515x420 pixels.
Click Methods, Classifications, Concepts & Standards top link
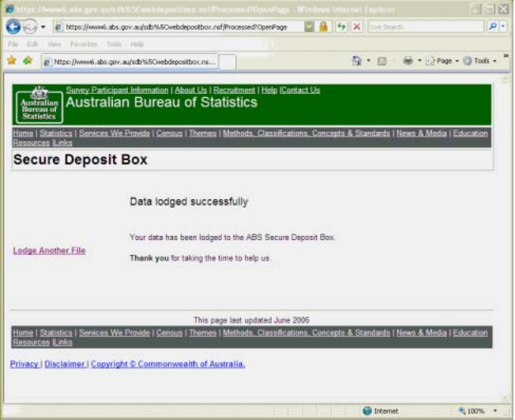point(306,133)
